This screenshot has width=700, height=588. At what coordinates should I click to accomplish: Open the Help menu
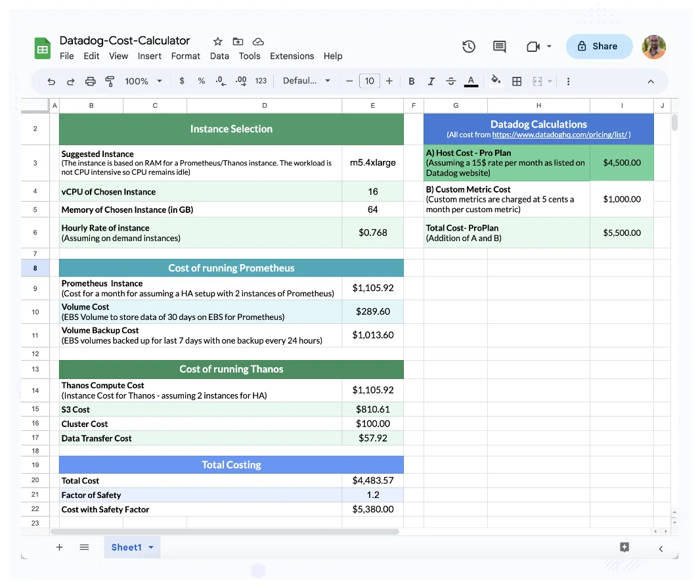pyautogui.click(x=333, y=56)
